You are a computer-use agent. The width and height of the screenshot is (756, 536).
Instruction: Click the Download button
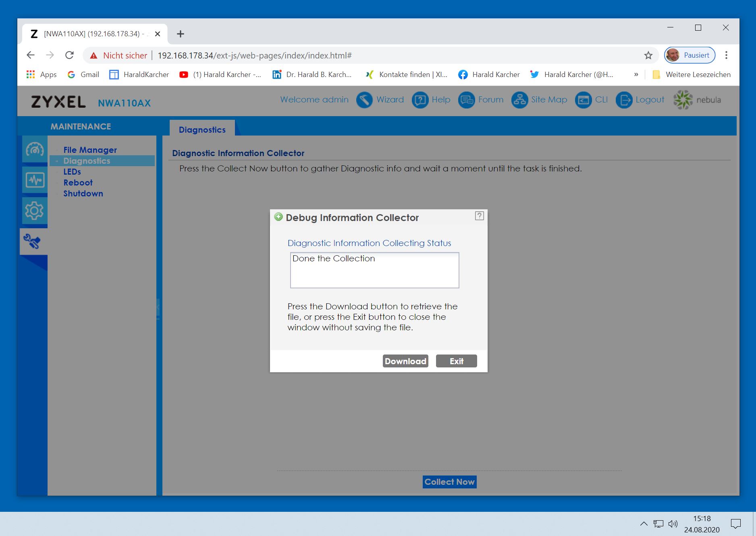point(405,361)
